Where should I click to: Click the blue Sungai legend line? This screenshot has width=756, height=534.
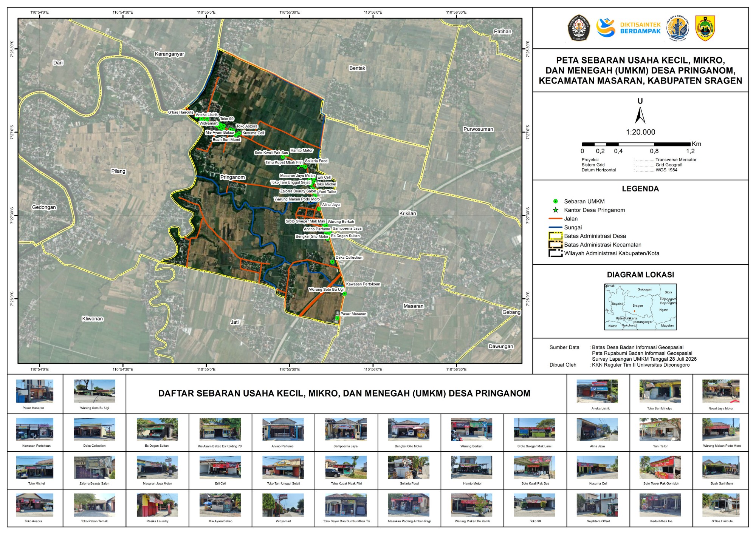tap(555, 227)
